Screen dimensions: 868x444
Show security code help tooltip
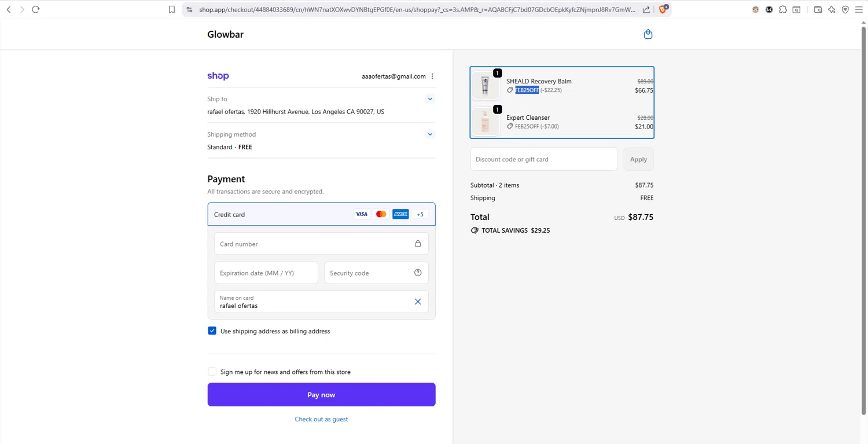pos(418,273)
